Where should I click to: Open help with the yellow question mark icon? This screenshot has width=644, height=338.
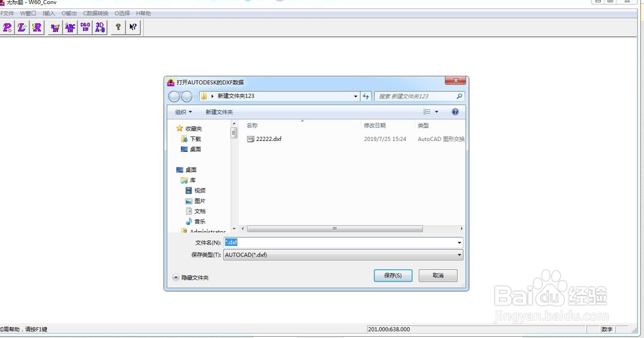(x=118, y=28)
